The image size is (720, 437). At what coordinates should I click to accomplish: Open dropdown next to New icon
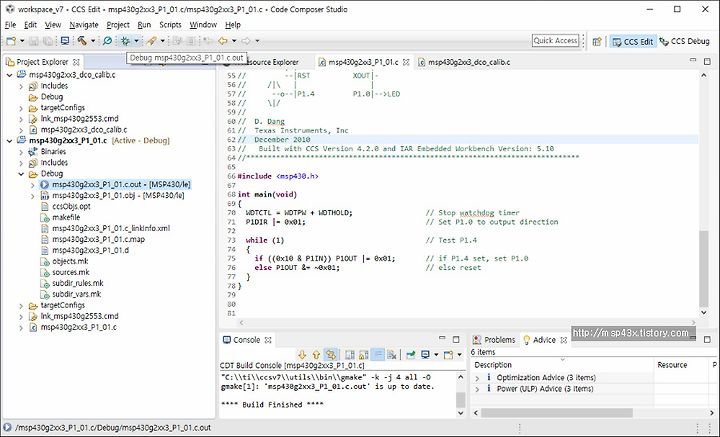[22, 41]
